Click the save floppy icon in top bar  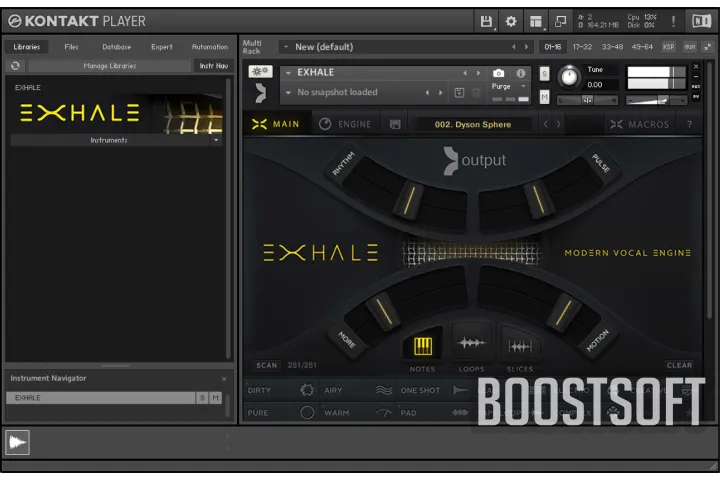click(486, 21)
